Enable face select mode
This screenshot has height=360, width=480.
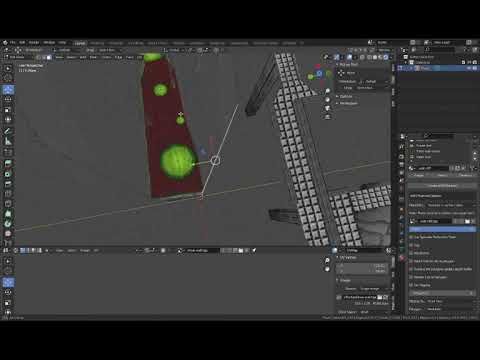[x=49, y=57]
